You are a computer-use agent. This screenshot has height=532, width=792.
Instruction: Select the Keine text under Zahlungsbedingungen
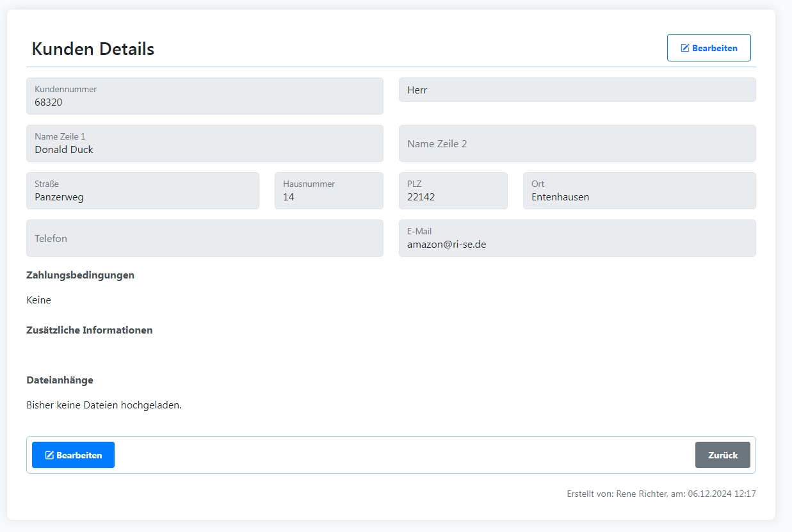point(38,300)
